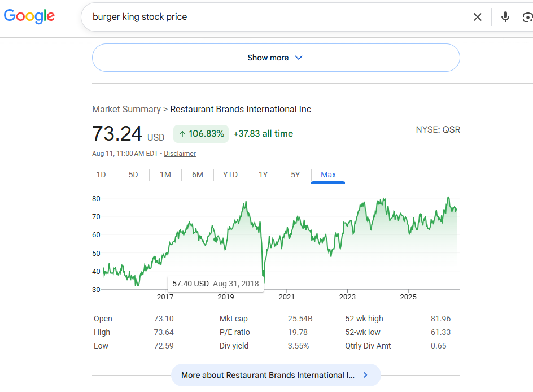
Task: Open search by image camera icon
Action: pos(527,16)
